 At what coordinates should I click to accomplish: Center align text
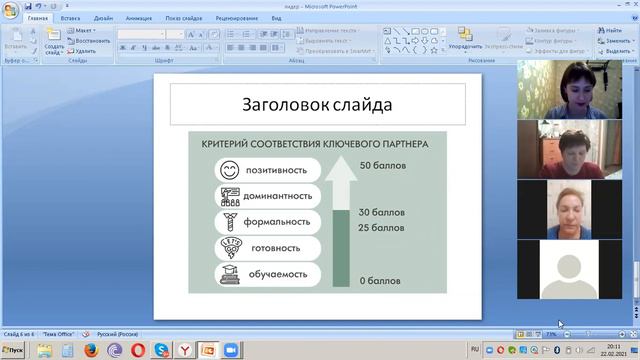(x=241, y=48)
